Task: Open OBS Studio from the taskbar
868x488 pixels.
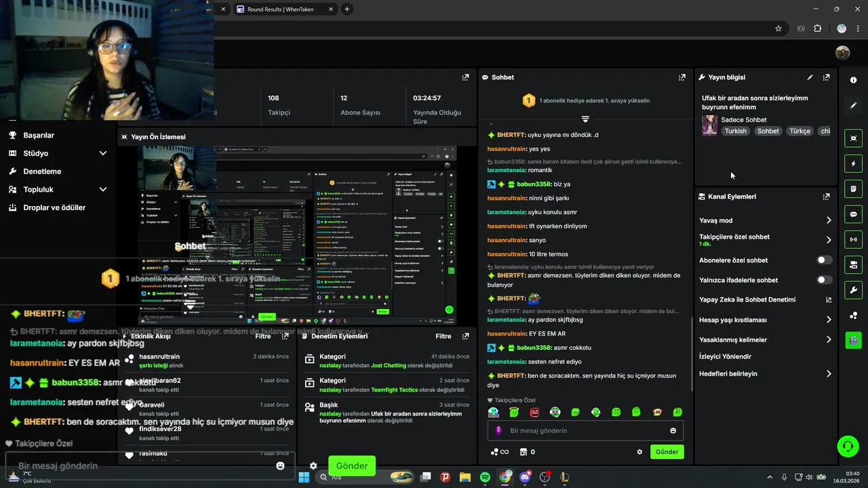Action: [545, 477]
